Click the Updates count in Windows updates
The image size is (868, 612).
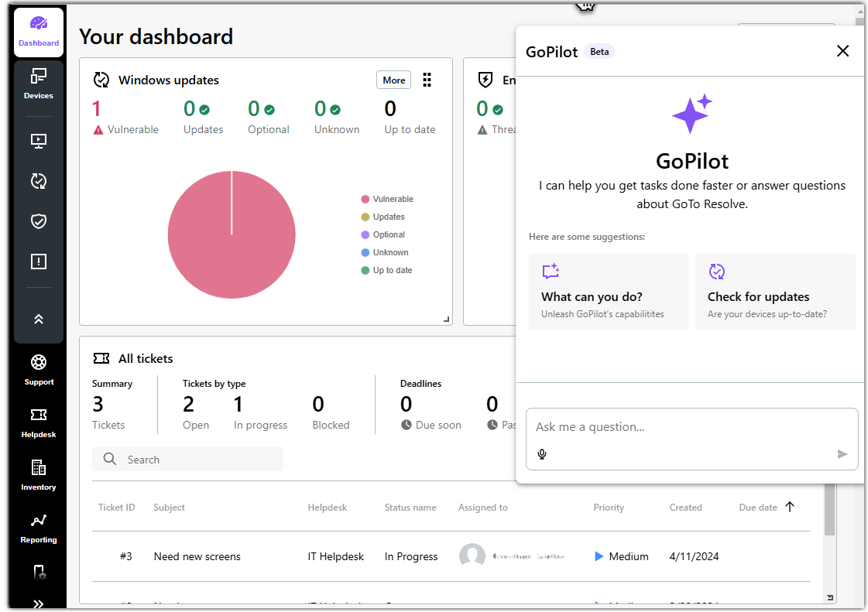pyautogui.click(x=190, y=109)
